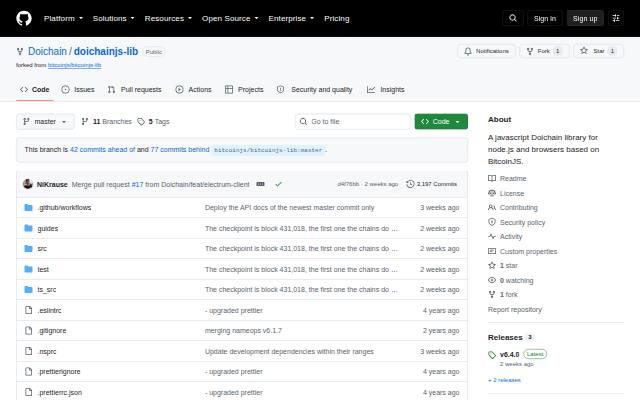Fork this repository

coord(544,51)
